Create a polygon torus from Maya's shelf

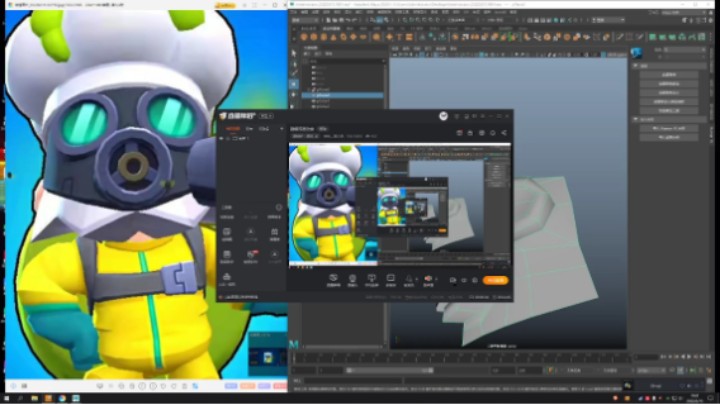click(343, 37)
